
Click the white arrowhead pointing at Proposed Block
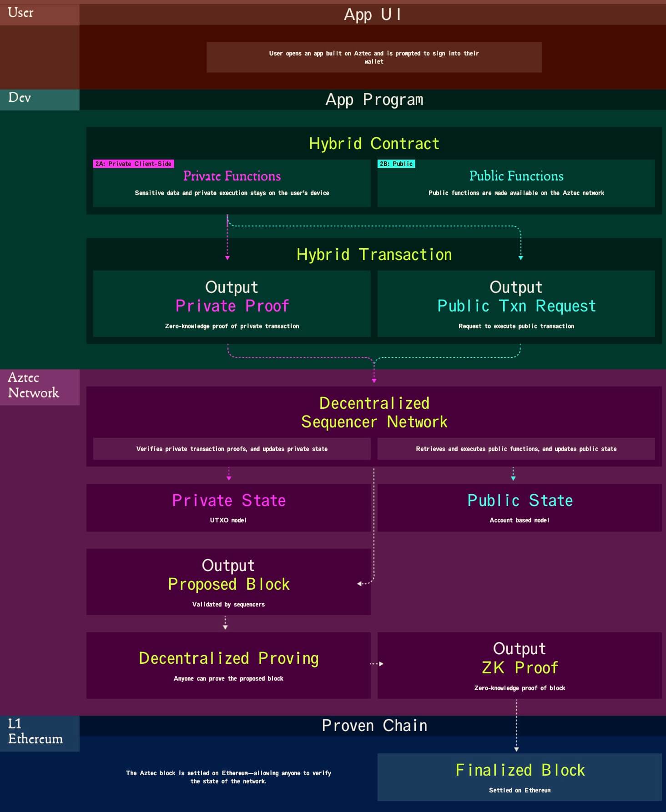(359, 583)
